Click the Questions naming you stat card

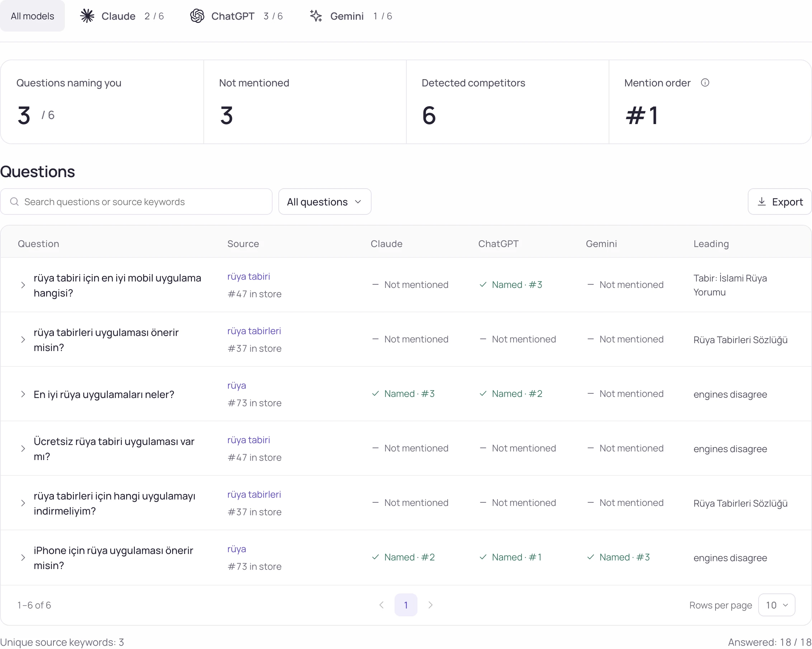tap(102, 102)
